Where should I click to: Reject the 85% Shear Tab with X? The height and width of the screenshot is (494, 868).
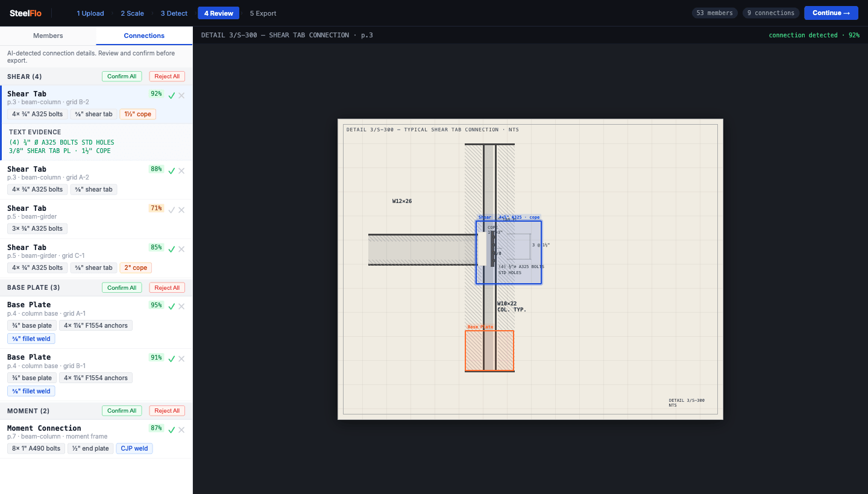tap(181, 249)
